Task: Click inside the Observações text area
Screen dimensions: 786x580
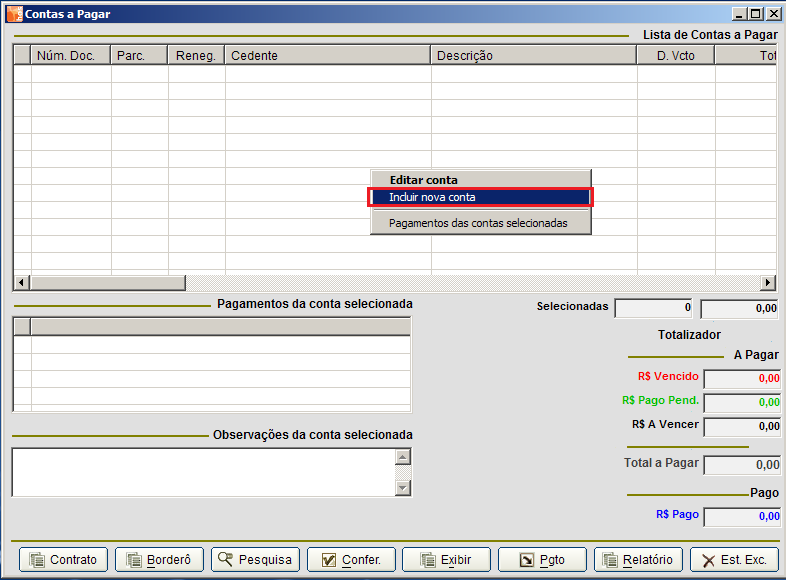Action: tap(202, 471)
